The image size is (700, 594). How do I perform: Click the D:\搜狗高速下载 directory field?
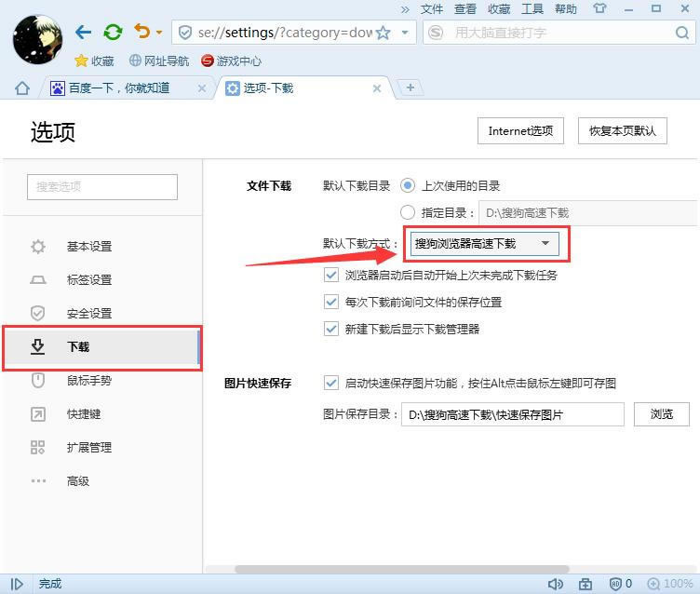[x=588, y=213]
